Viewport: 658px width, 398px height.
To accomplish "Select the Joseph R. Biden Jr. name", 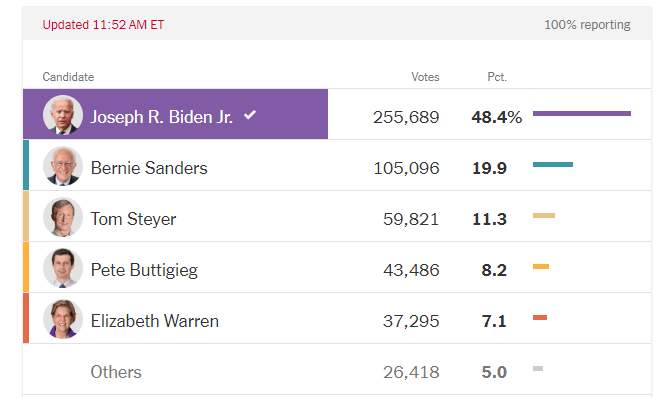I will coord(162,117).
